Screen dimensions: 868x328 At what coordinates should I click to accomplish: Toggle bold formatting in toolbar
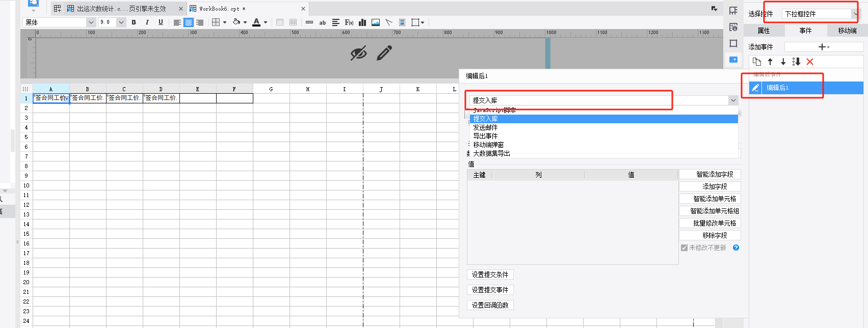point(134,22)
